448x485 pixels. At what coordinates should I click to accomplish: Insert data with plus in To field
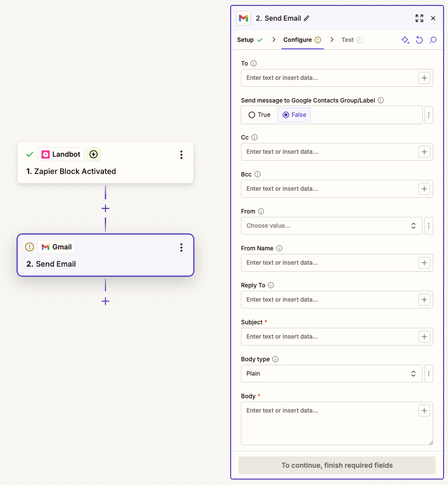424,78
